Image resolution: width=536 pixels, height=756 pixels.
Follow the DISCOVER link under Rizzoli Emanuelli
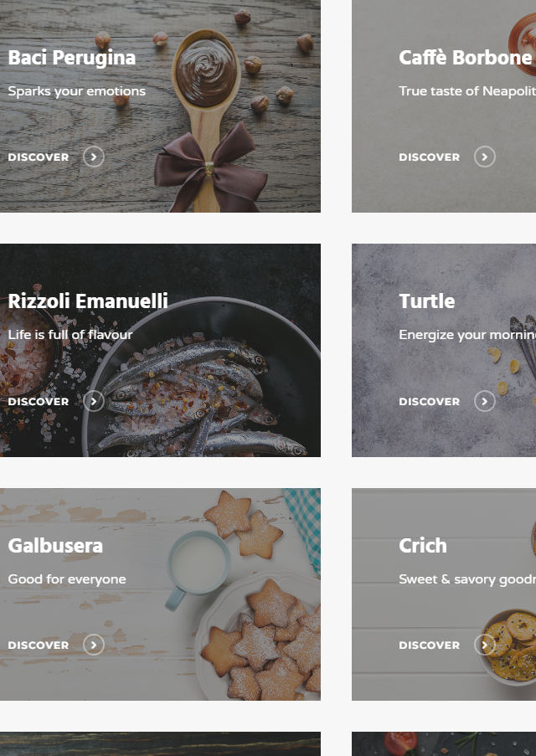[x=39, y=402]
